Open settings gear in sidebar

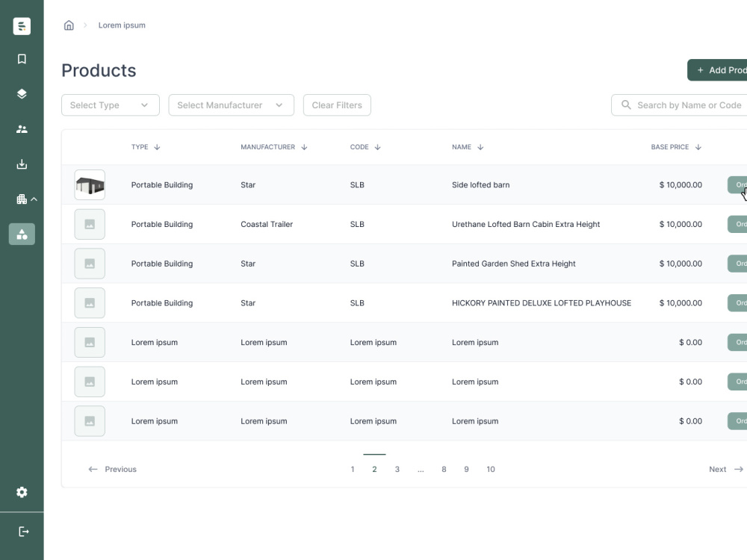click(x=22, y=492)
